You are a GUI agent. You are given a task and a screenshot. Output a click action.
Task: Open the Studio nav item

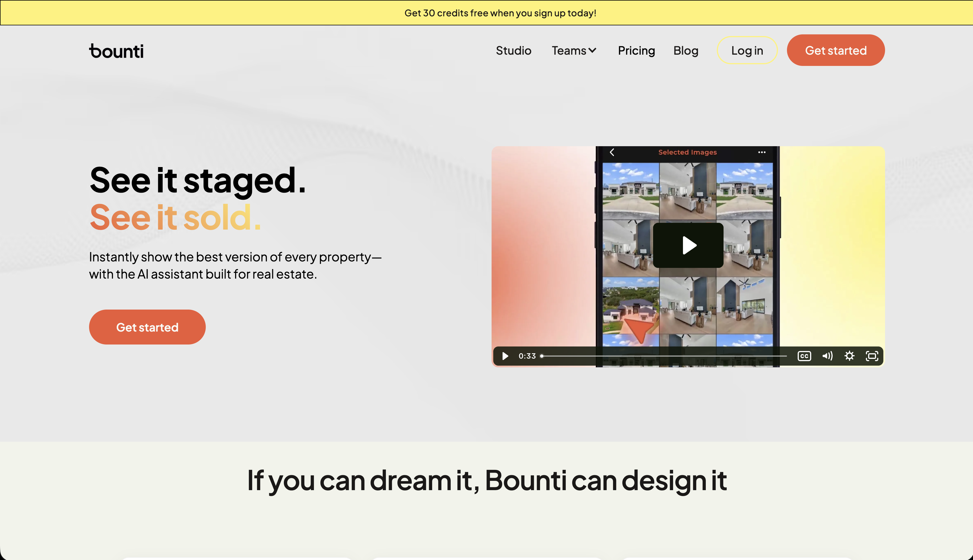[x=513, y=50]
